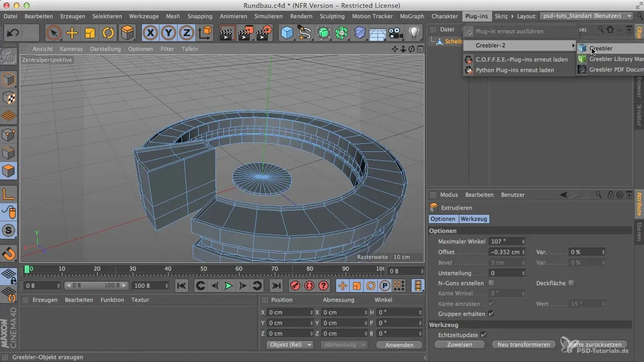Choose Python Plug-ins erneut laden

[515, 70]
